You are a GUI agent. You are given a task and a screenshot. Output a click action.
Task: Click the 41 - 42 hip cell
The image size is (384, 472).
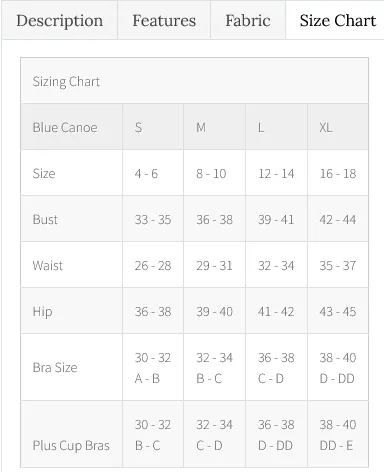tap(276, 311)
